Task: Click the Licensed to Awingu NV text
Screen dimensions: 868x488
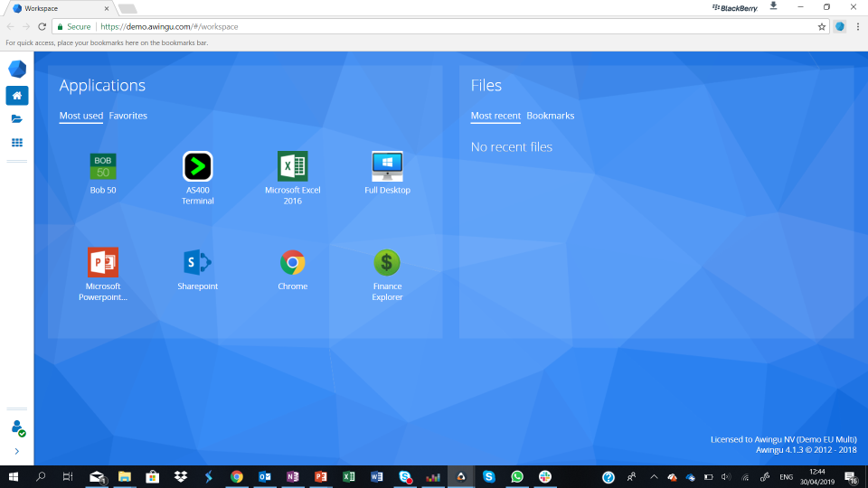Action: 783,439
